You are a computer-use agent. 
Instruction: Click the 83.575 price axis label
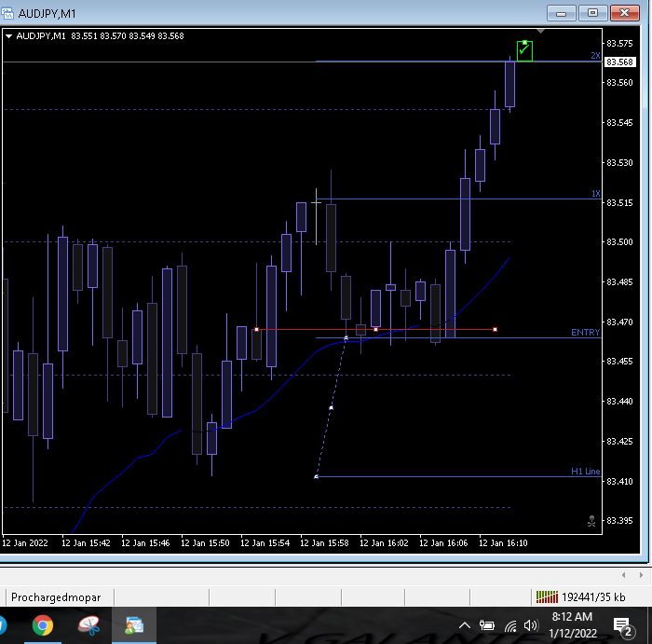pos(619,43)
